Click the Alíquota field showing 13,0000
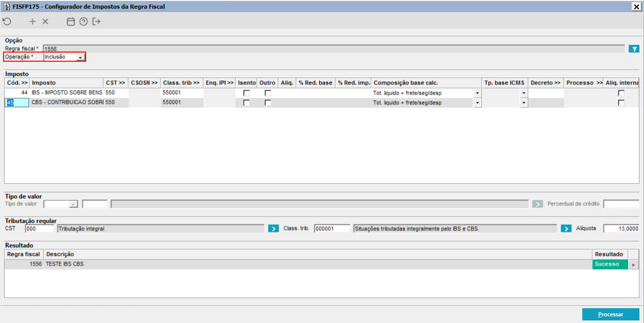644x323 pixels. coord(621,228)
